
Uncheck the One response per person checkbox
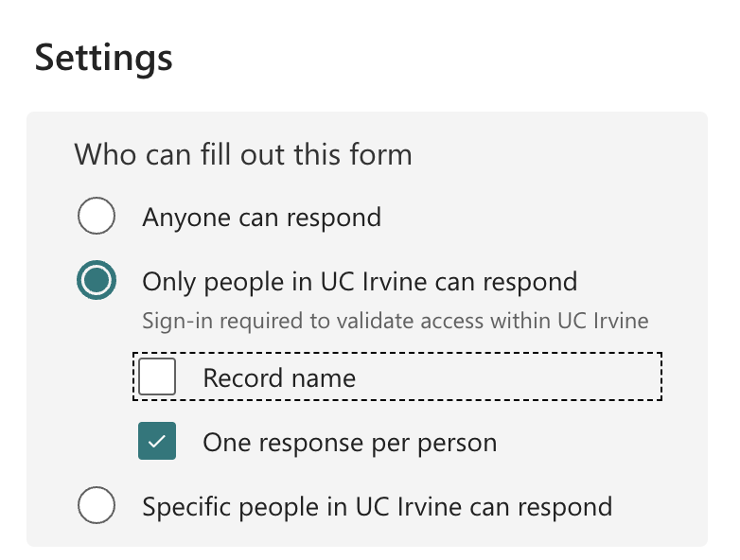[157, 442]
